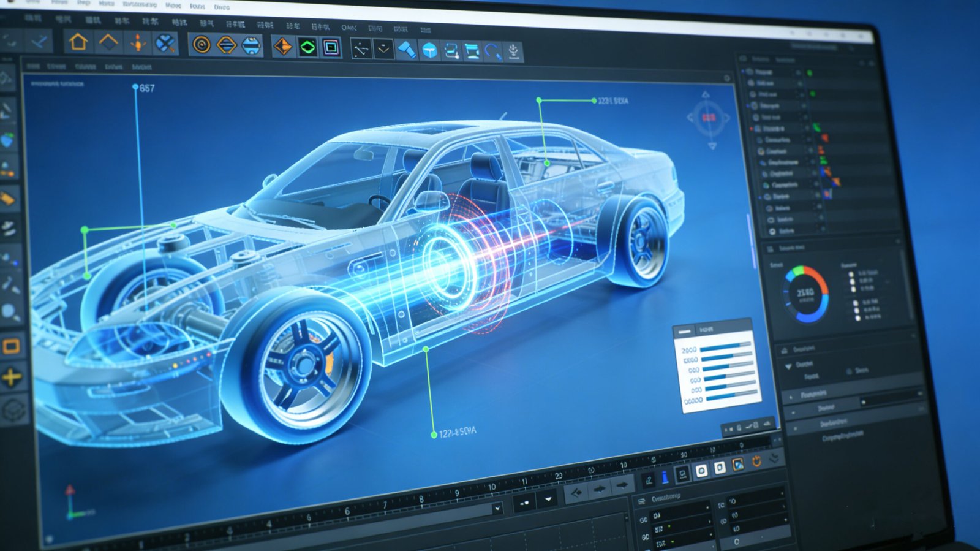Click frame 10 on the timeline ruler
980x551 pixels.
click(x=492, y=487)
